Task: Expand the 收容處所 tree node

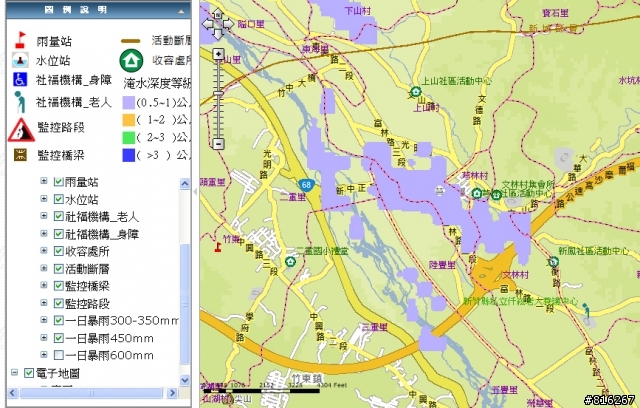Action: point(43,250)
